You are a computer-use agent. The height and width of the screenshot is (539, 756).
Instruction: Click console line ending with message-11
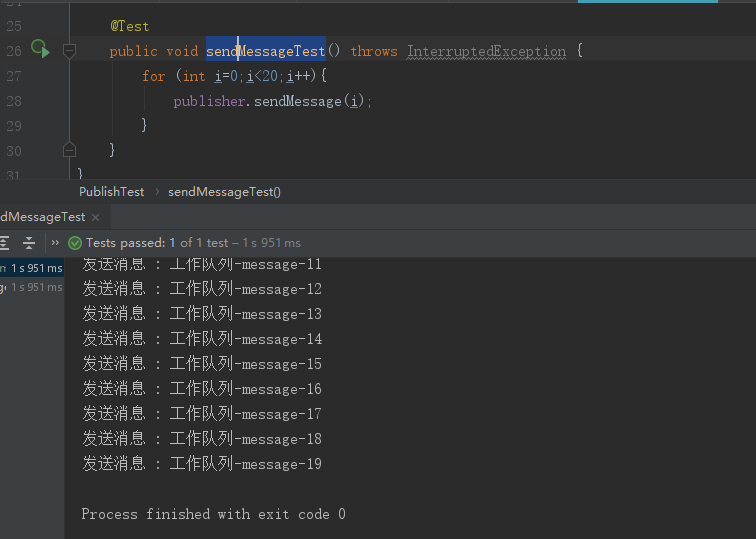click(x=202, y=264)
